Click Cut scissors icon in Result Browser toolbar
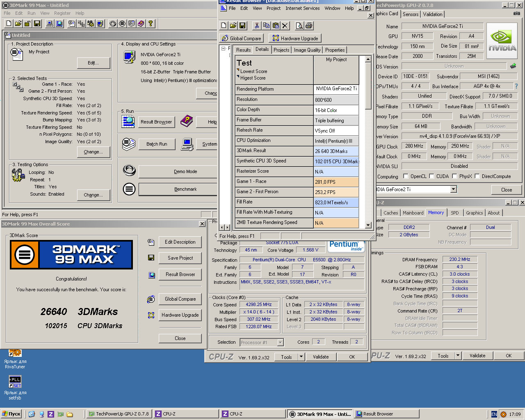 (257, 25)
